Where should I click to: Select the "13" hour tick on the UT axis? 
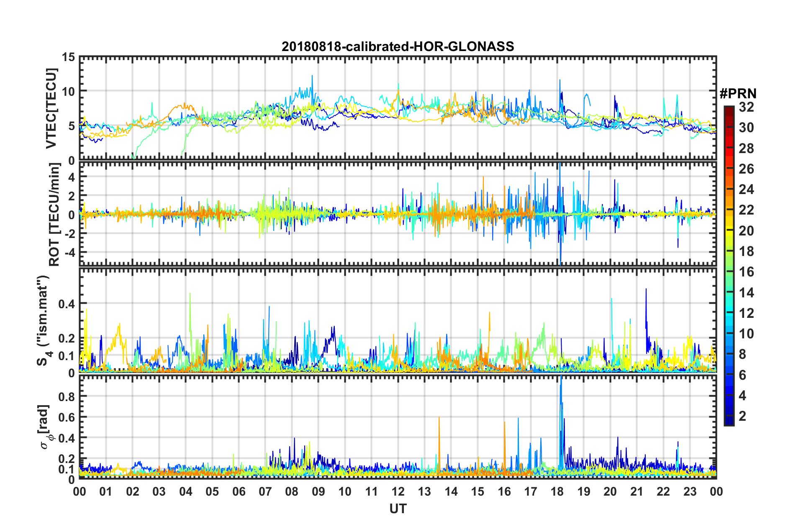pos(424,491)
